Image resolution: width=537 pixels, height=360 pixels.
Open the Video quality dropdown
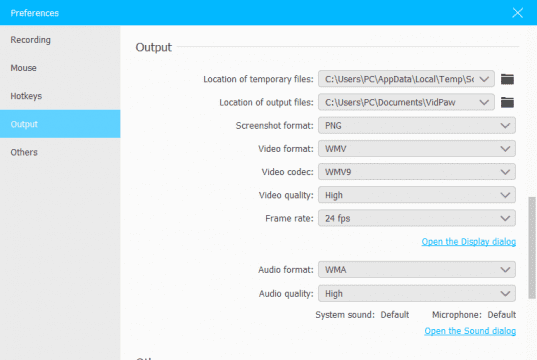click(417, 195)
